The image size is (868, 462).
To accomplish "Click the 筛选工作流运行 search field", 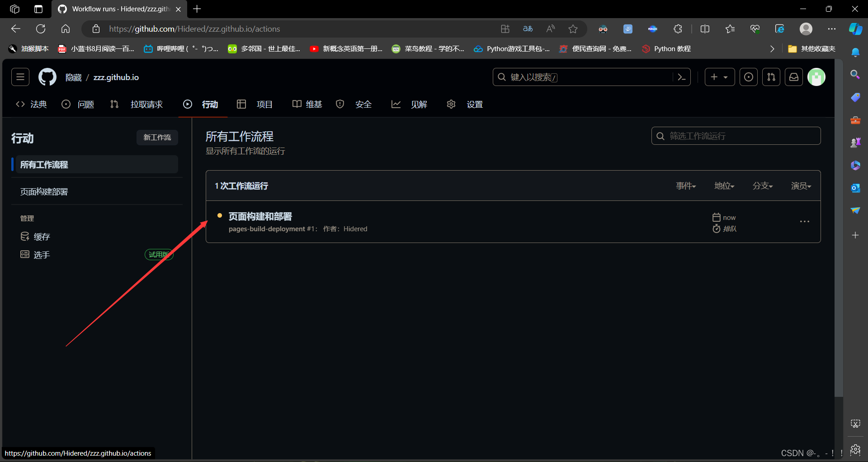I will pos(736,136).
